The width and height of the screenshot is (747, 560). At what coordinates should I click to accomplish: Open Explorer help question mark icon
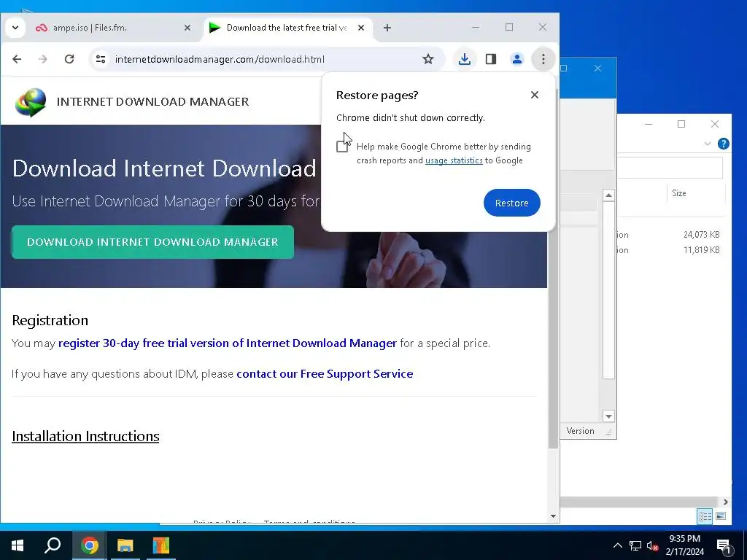(x=723, y=144)
